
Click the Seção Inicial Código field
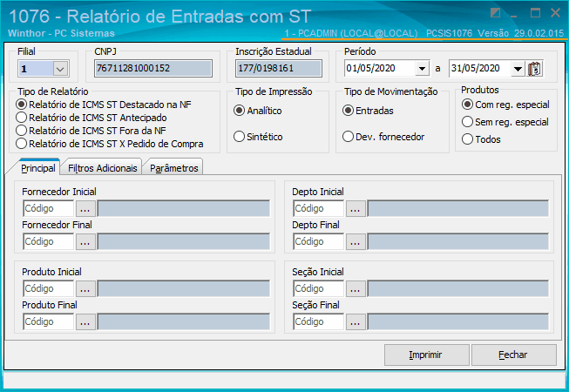319,289
